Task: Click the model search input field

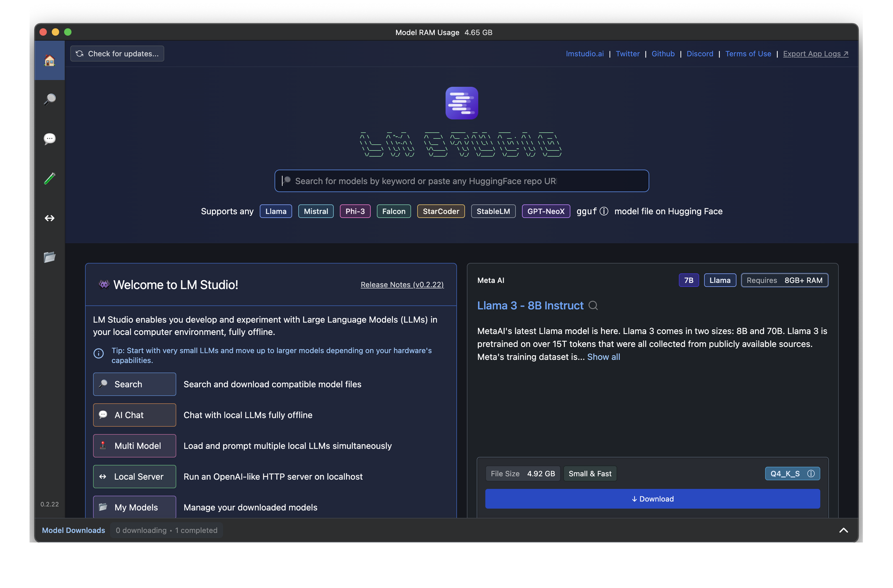Action: pyautogui.click(x=461, y=181)
